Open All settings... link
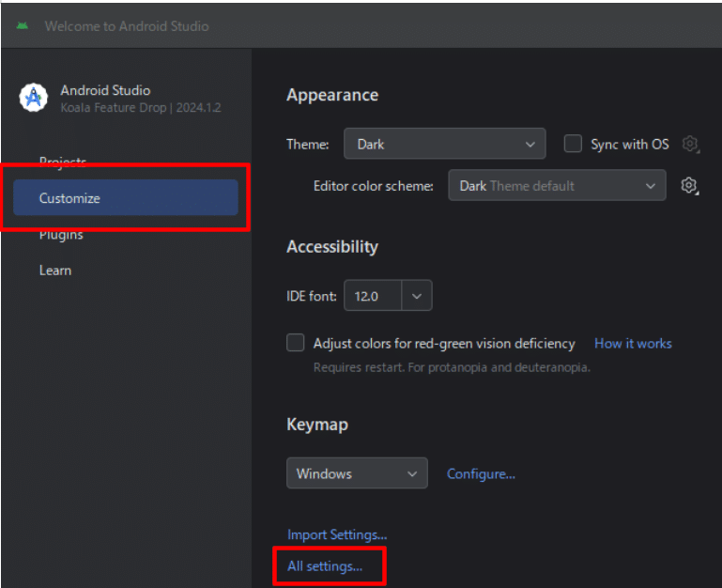The height and width of the screenshot is (588, 722). (325, 566)
